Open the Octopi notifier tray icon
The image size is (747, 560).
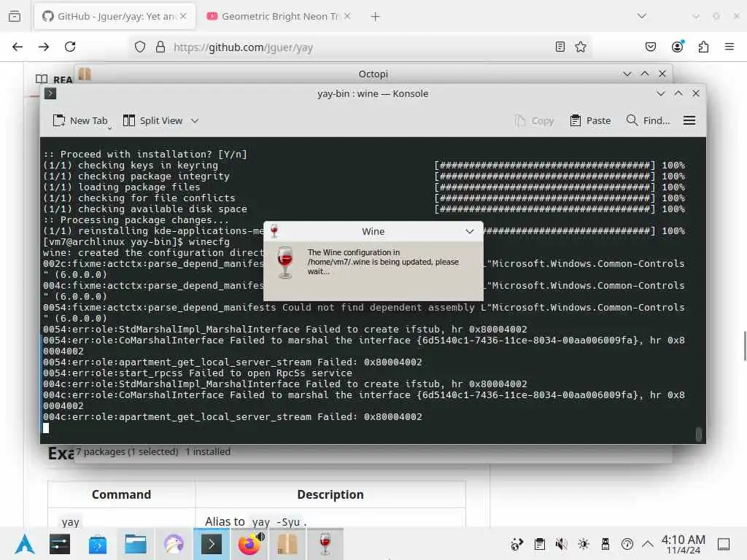click(516, 544)
